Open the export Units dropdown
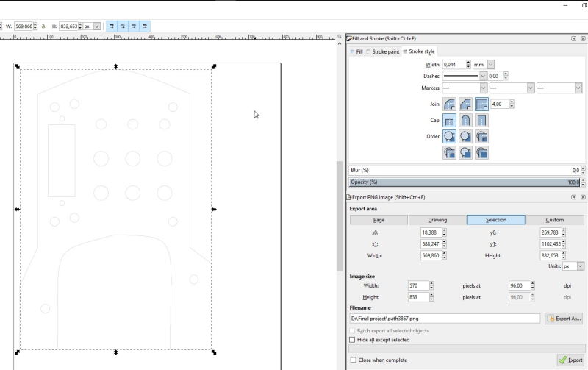Viewport: 588px width, 370px height. click(x=581, y=266)
